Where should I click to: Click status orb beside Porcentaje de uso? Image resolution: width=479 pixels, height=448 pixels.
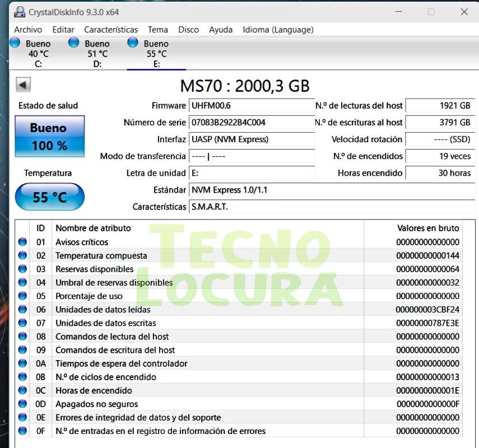click(22, 296)
